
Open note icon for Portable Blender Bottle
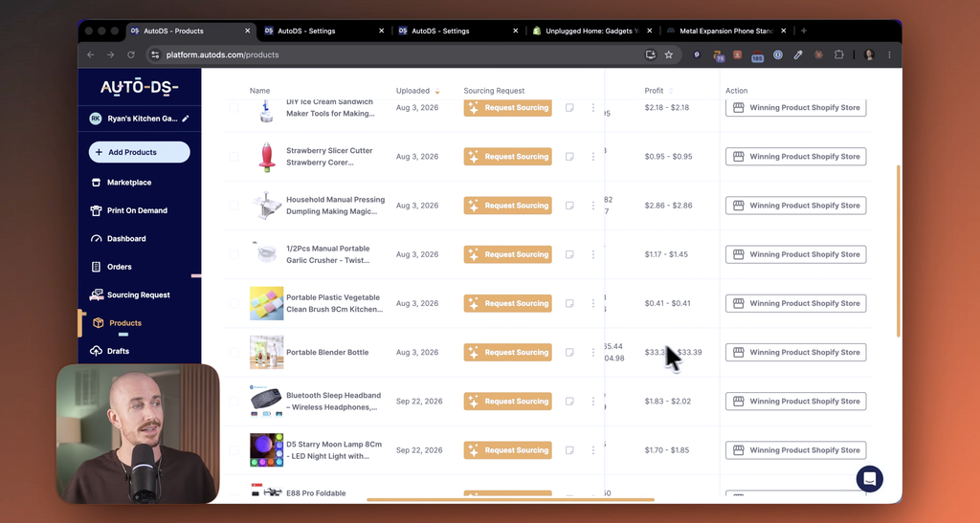569,352
